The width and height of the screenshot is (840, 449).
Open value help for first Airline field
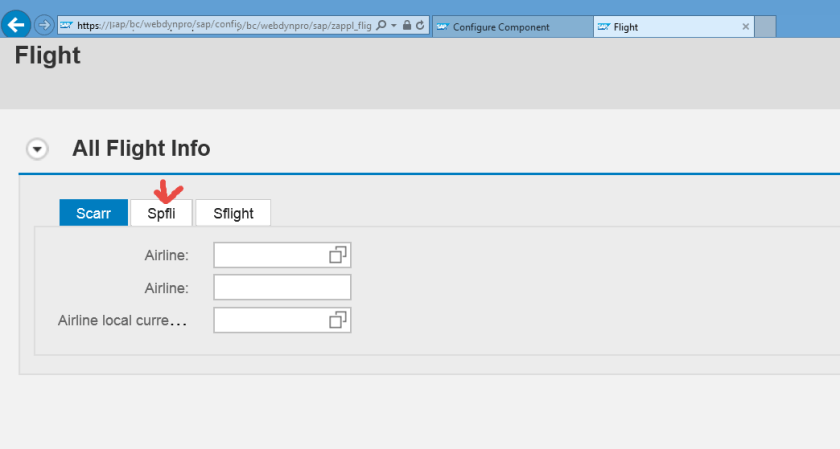(338, 255)
